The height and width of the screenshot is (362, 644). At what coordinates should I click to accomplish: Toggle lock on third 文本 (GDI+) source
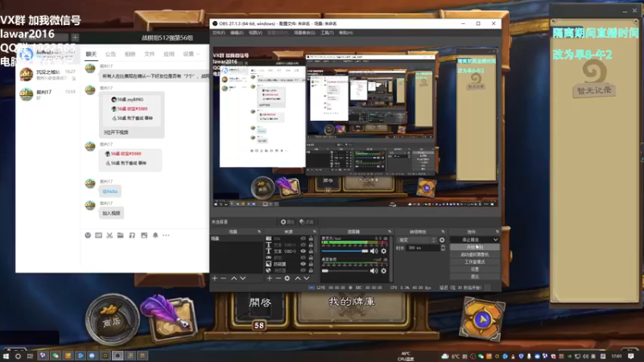click(311, 251)
